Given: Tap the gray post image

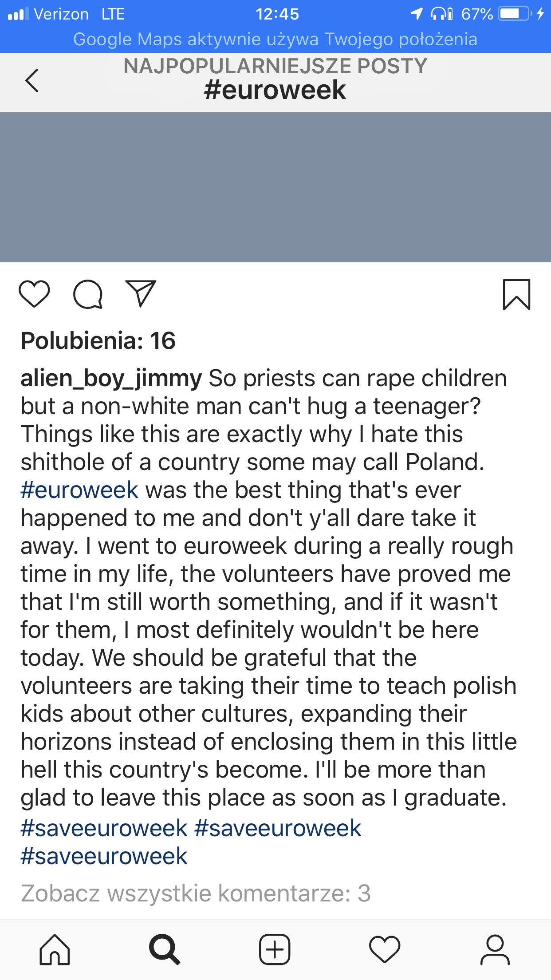Looking at the screenshot, I should click(x=275, y=187).
